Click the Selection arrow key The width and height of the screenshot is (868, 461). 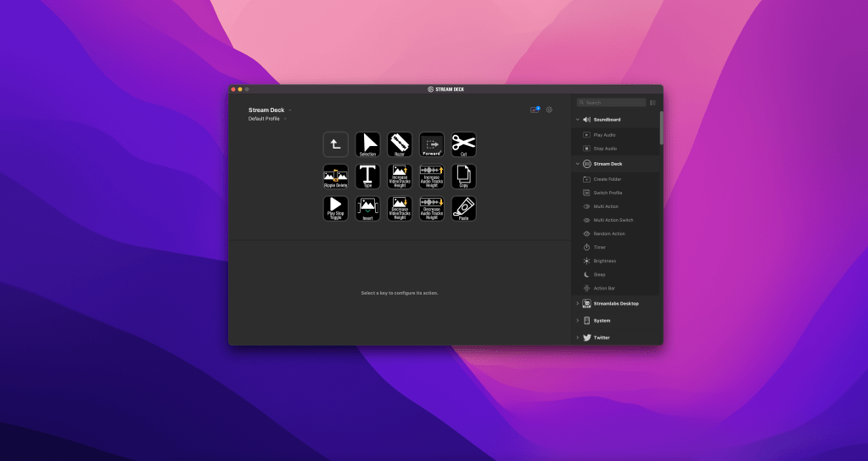coord(367,144)
